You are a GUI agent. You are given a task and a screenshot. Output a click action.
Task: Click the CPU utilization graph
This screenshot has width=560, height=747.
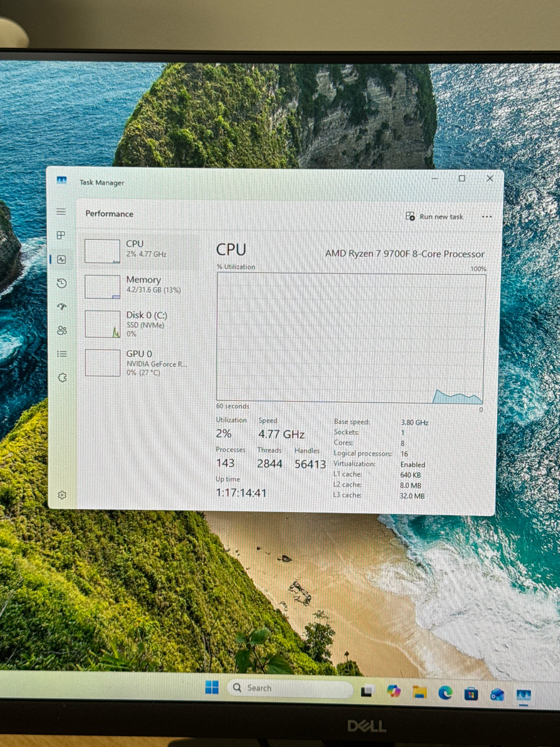(x=351, y=338)
